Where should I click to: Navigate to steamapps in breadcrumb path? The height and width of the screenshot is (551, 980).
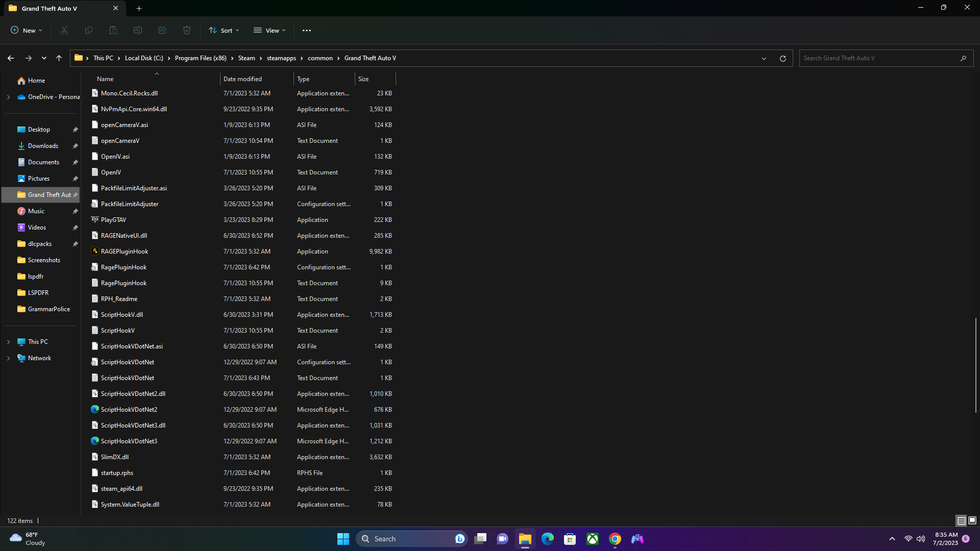(x=281, y=58)
